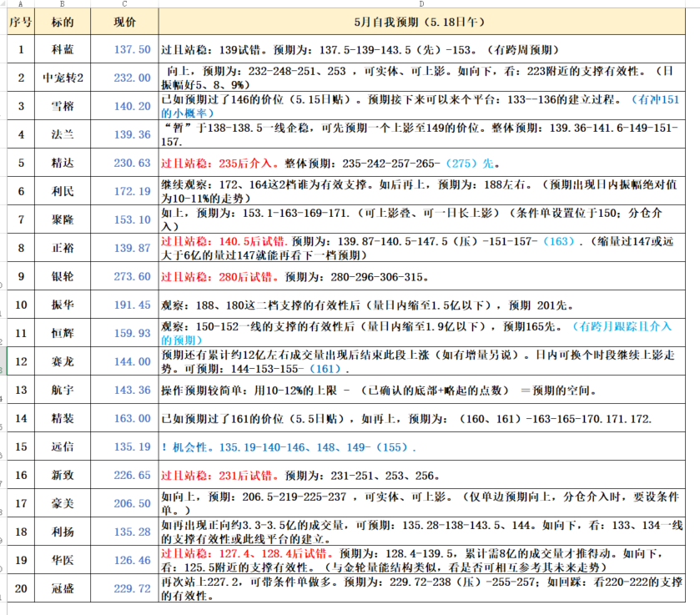Select the price cell 163.00

tap(124, 418)
